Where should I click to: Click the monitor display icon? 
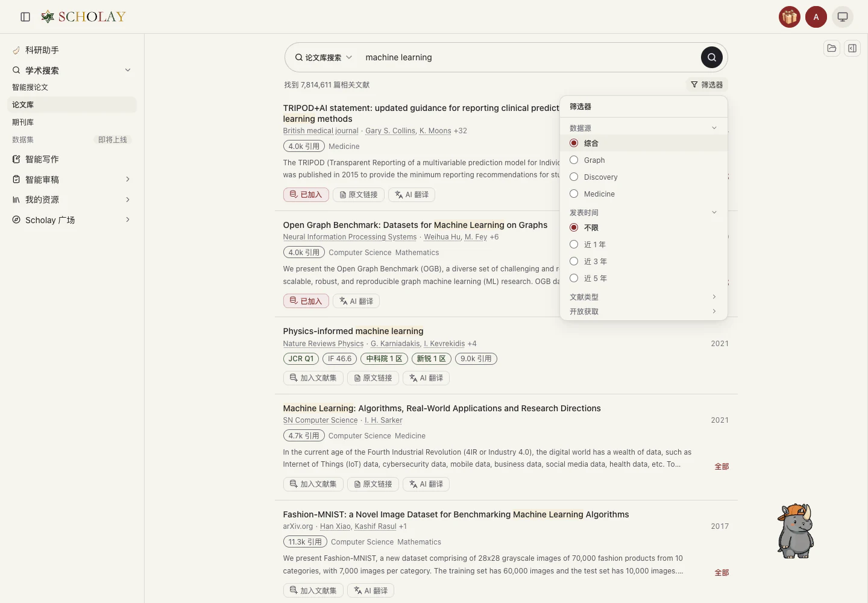point(843,17)
